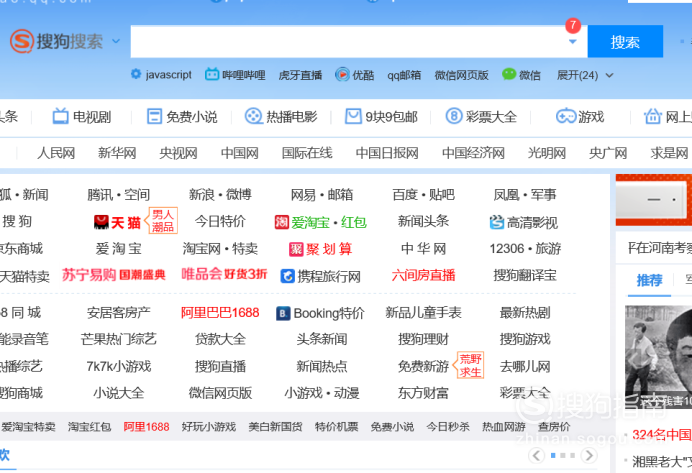Click the red 淘 icon before 爱淘宝·红包

(282, 222)
